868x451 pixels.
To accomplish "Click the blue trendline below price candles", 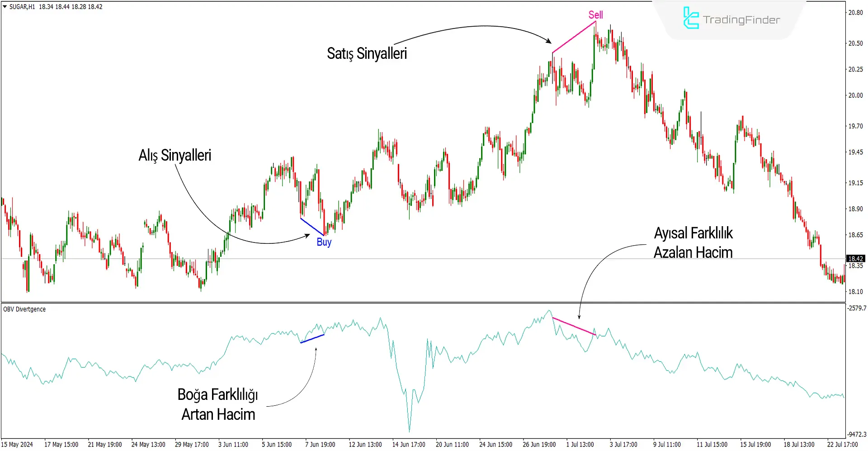I will click(x=312, y=227).
